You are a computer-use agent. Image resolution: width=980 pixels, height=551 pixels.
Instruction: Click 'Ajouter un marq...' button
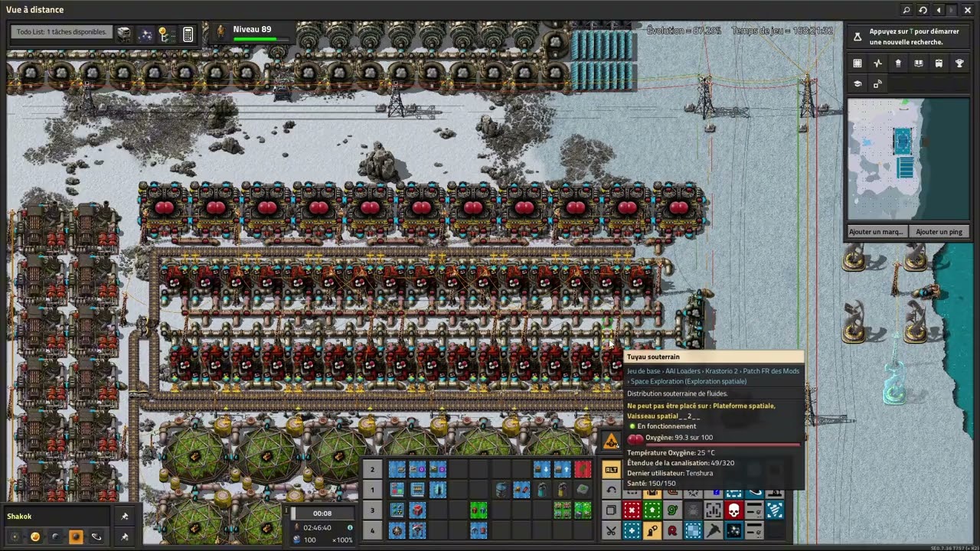(x=877, y=231)
